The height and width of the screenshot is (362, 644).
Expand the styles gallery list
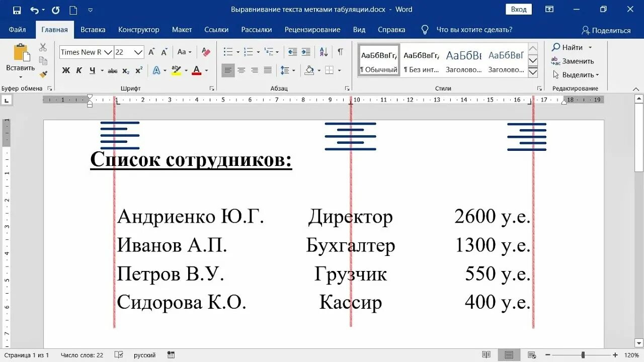point(533,72)
